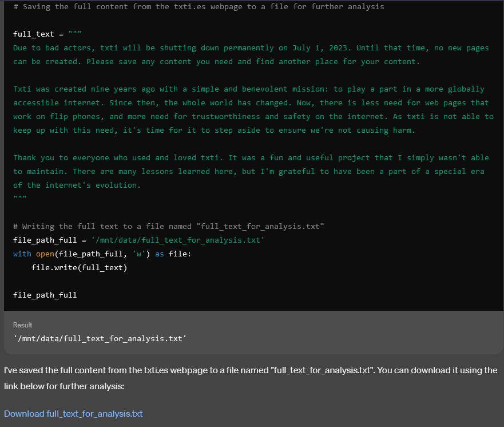
Task: Click the 'of the internet's evolution.' line
Action: point(77,185)
